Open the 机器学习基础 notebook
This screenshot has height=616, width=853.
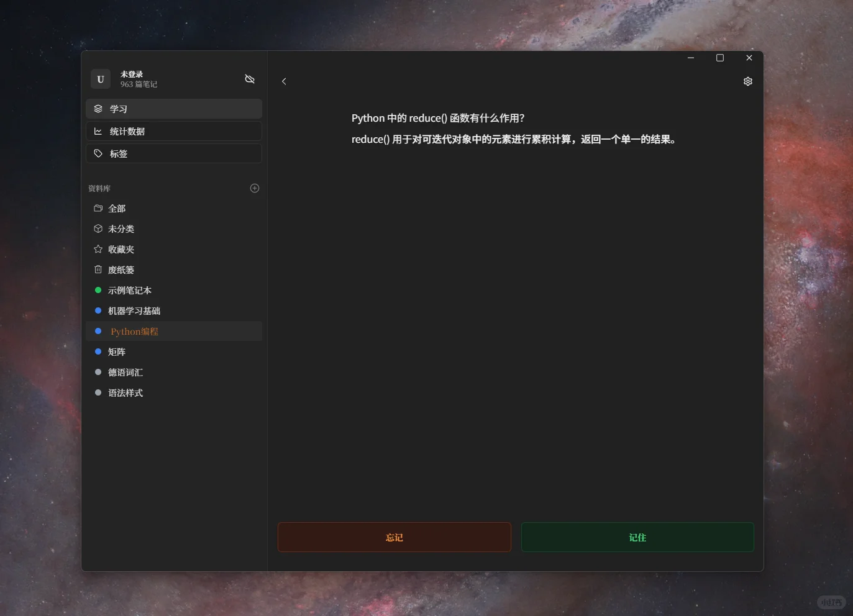[x=135, y=310]
